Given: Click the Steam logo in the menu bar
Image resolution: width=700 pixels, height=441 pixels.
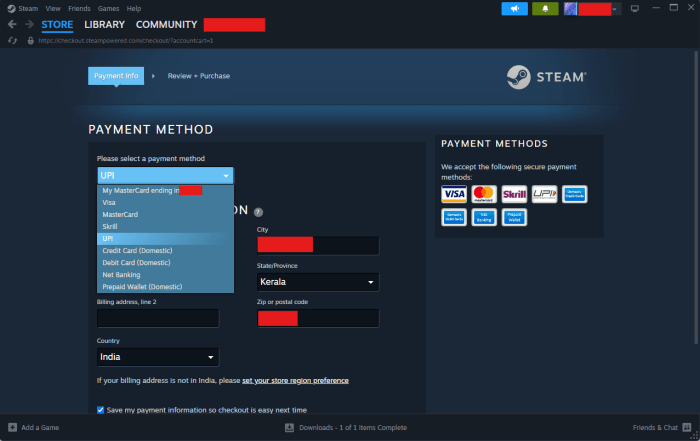Looking at the screenshot, I should pos(11,8).
